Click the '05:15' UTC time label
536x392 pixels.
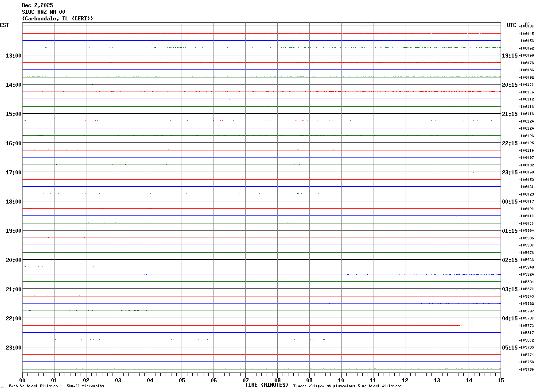point(509,347)
